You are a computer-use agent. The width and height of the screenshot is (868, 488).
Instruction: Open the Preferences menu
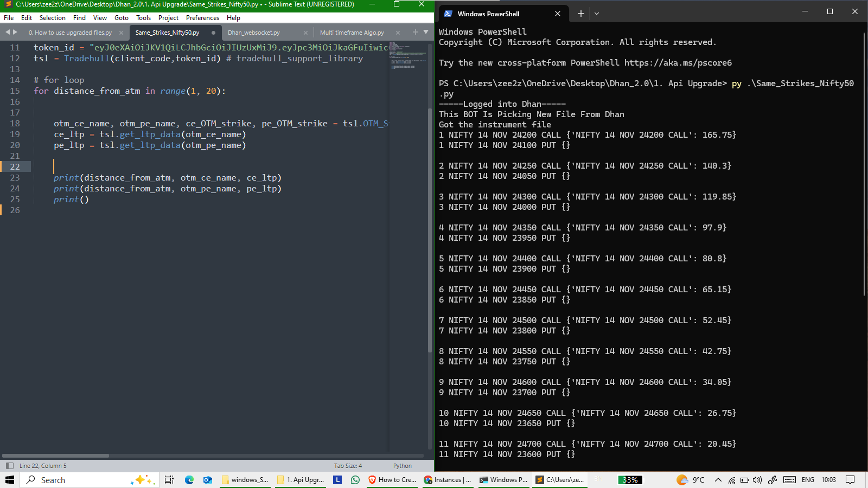tap(202, 18)
